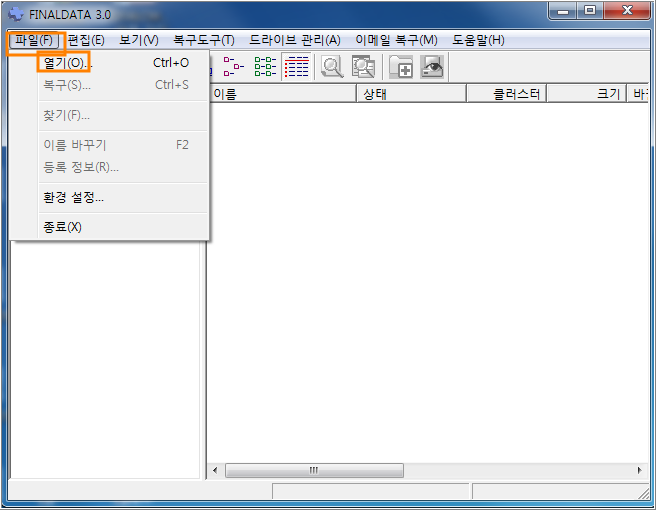
Task: Click the Find magnifier toolbar icon
Action: point(332,67)
